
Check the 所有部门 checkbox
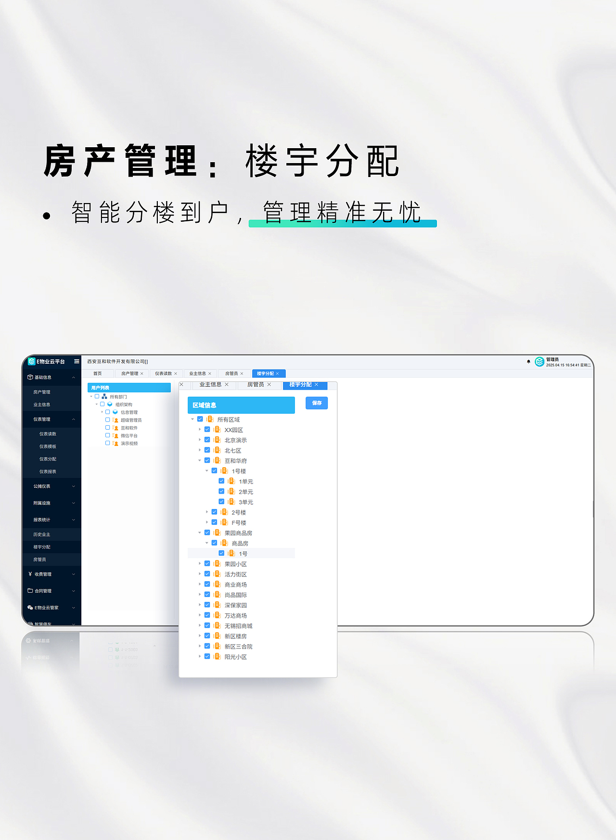click(x=97, y=396)
